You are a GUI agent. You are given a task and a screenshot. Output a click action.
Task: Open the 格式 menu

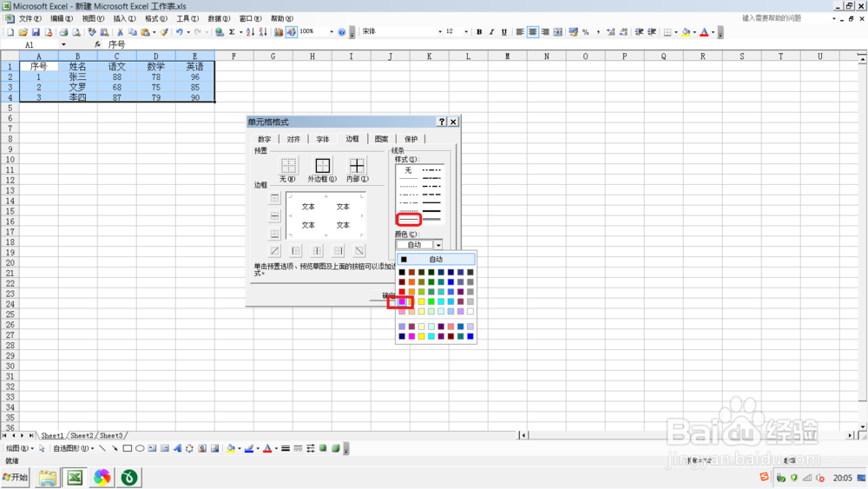pyautogui.click(x=156, y=18)
